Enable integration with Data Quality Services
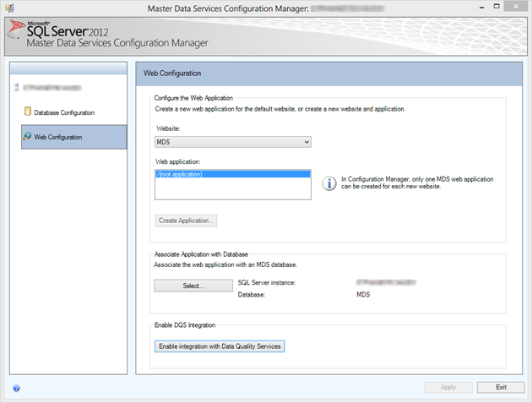 220,346
